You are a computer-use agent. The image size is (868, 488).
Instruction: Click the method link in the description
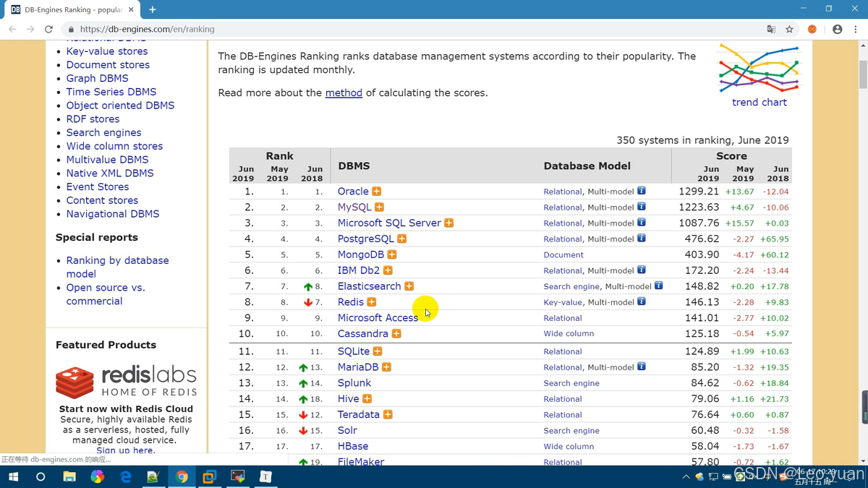click(x=344, y=93)
